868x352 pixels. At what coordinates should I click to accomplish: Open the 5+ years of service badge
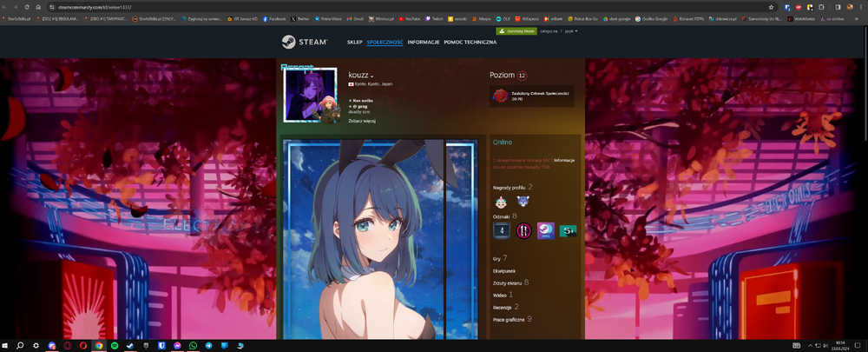click(x=568, y=230)
